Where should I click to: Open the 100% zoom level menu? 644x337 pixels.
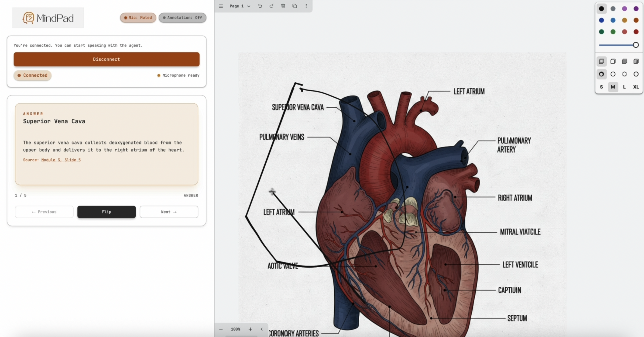[235, 329]
